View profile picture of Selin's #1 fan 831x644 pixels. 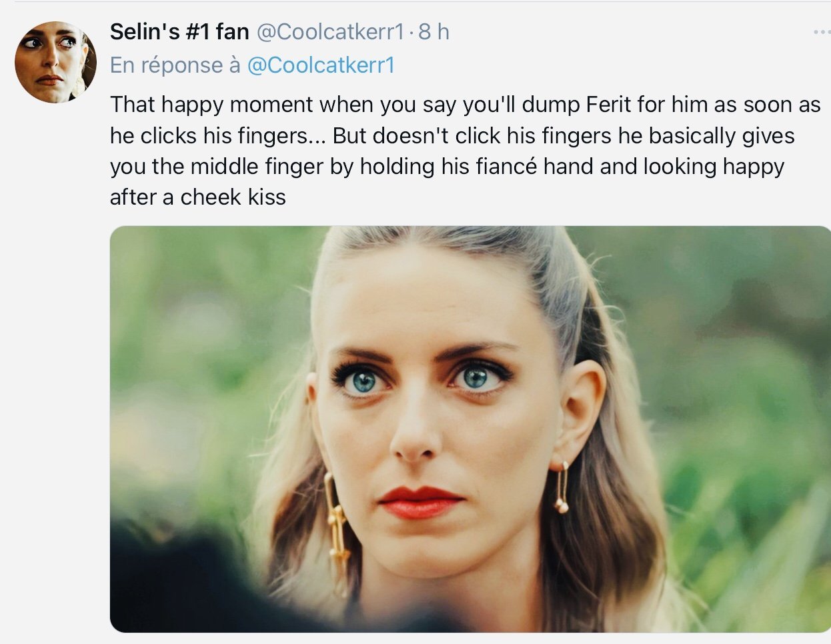(x=55, y=62)
